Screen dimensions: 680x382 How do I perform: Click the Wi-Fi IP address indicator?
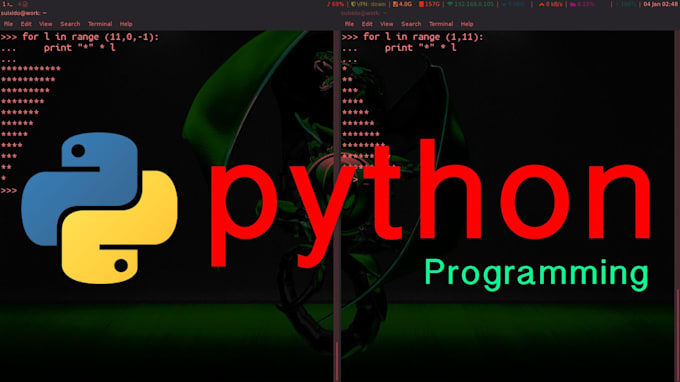(x=471, y=4)
